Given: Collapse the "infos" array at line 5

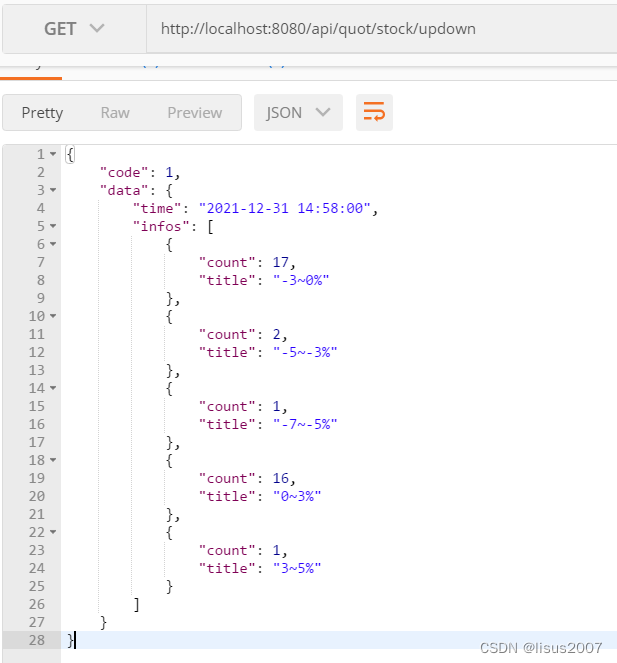Looking at the screenshot, I should [x=53, y=226].
